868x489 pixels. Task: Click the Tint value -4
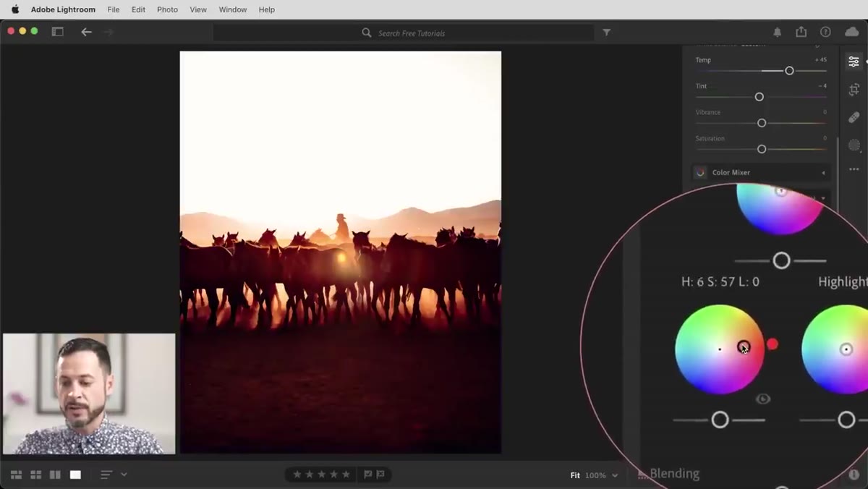point(822,86)
